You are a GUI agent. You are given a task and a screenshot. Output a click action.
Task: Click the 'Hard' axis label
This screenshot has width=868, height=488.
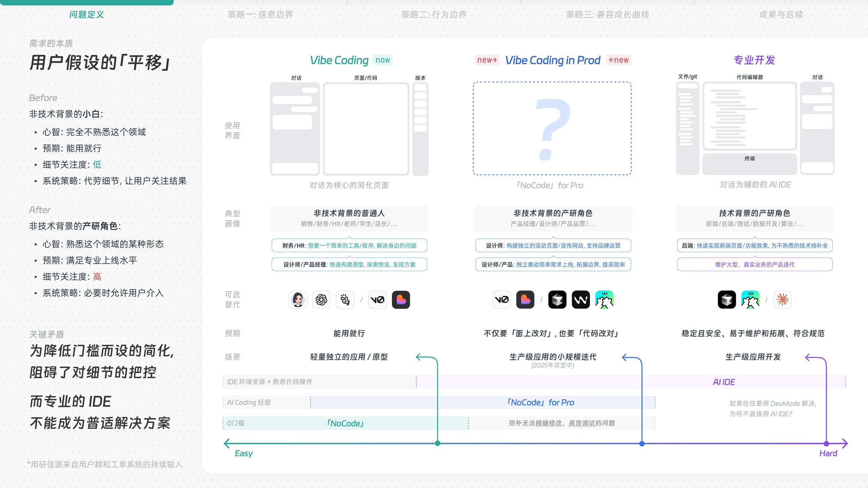(828, 453)
